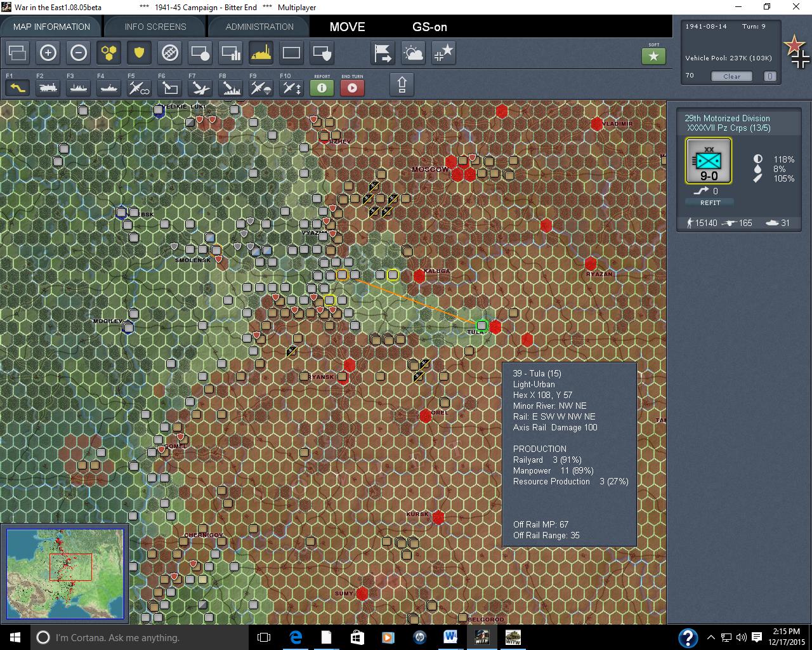Open Task View on taskbar

[x=264, y=637]
